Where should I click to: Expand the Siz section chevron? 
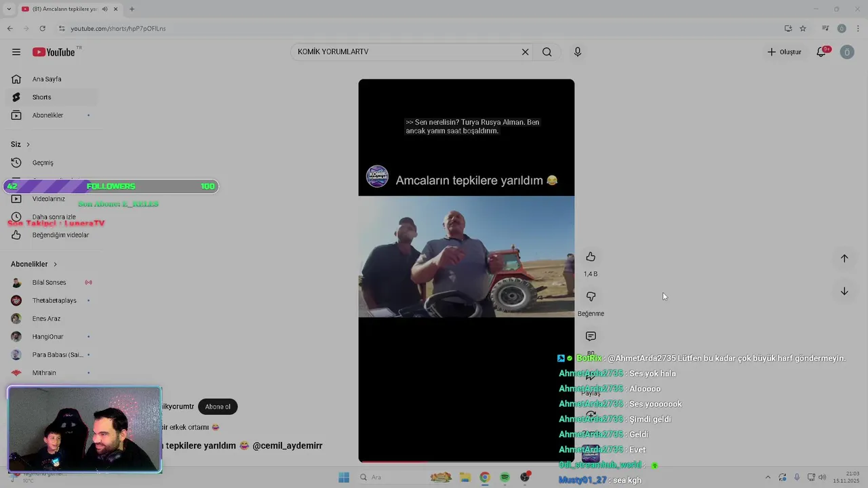click(28, 144)
